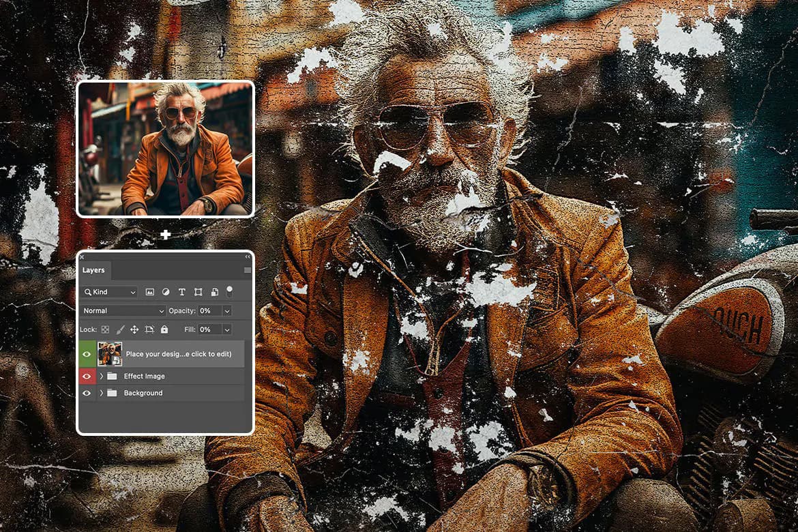The height and width of the screenshot is (532, 798).
Task: Filter layers by smart objects icon
Action: pyautogui.click(x=215, y=292)
